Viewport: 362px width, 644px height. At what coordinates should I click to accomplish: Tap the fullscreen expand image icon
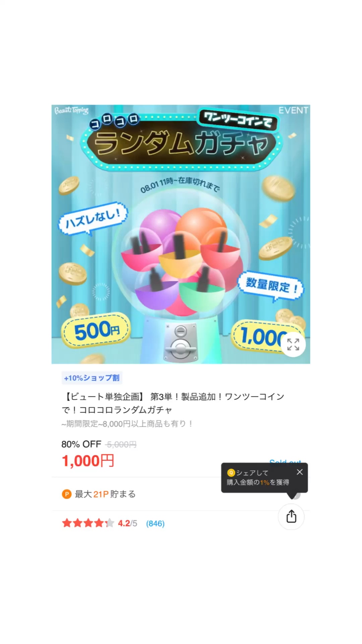(x=293, y=344)
